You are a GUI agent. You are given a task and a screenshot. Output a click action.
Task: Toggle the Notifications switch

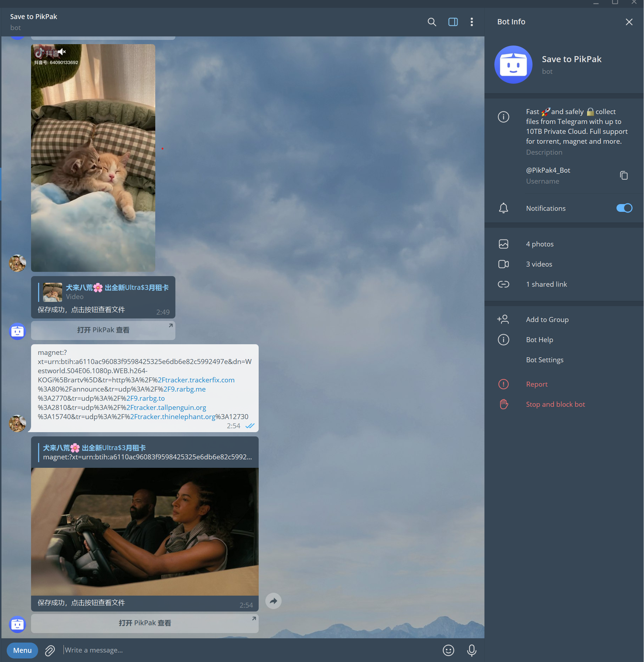pyautogui.click(x=624, y=208)
